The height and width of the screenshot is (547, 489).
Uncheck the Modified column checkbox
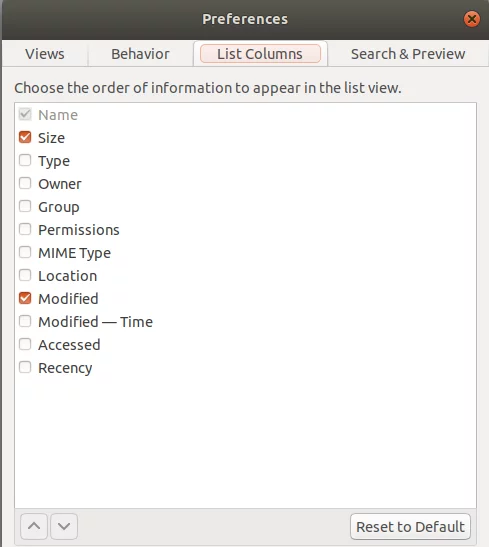click(25, 299)
